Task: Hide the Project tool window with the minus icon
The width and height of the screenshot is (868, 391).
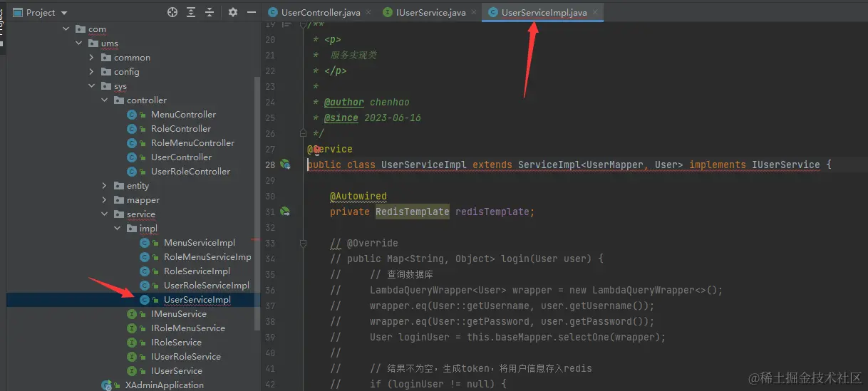Action: 251,12
